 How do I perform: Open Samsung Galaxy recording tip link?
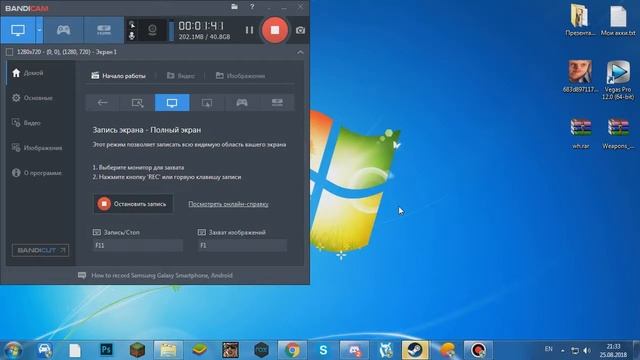click(x=162, y=276)
